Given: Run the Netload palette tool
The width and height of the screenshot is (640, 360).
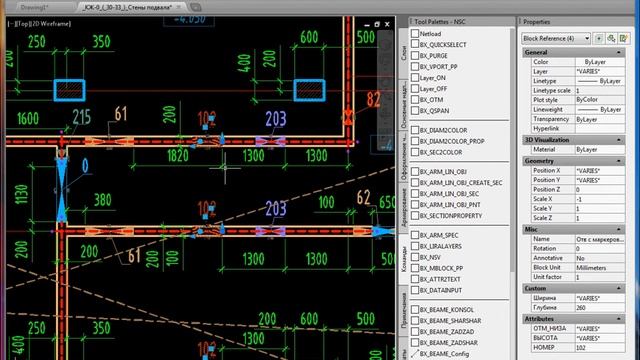Looking at the screenshot, I should (x=426, y=34).
